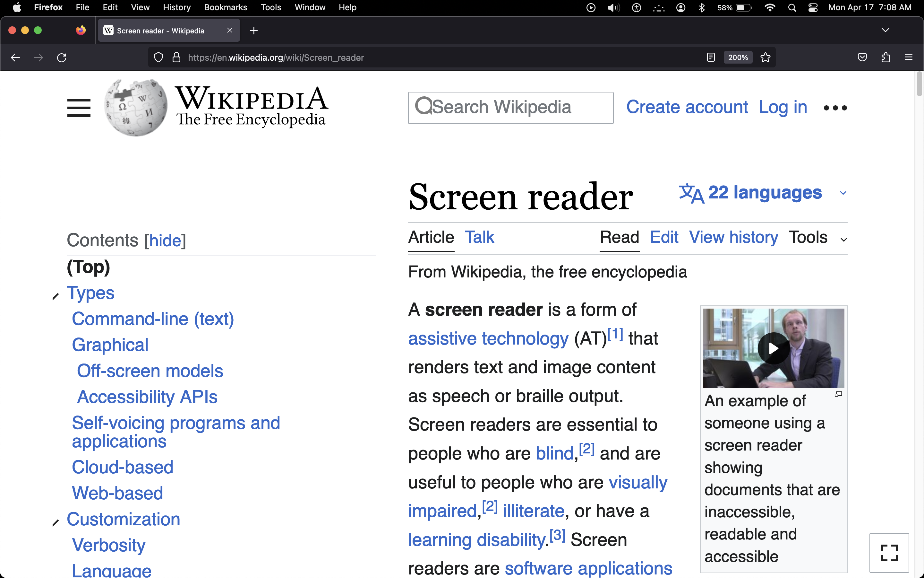
Task: Open macOS Spotlight search icon
Action: click(x=792, y=8)
